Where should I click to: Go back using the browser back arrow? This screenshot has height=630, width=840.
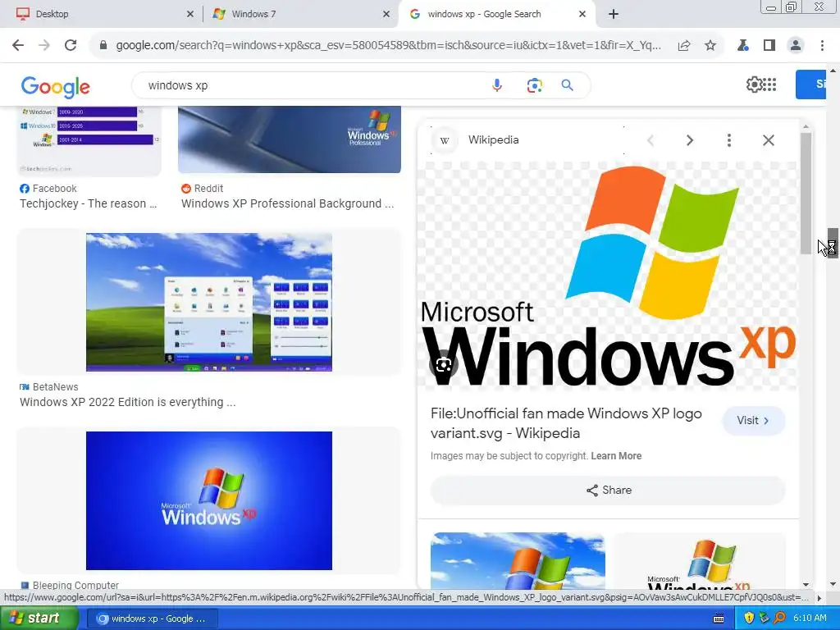tap(18, 46)
